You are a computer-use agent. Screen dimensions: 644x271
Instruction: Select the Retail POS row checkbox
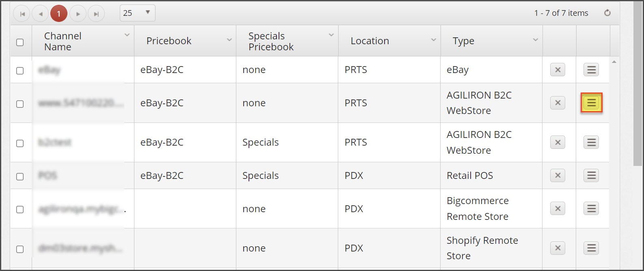pyautogui.click(x=20, y=176)
